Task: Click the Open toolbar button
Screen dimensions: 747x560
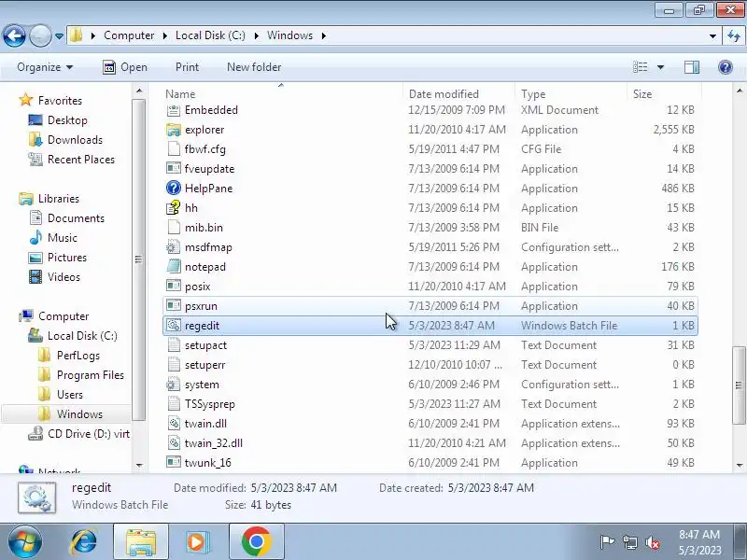Action: pyautogui.click(x=125, y=67)
